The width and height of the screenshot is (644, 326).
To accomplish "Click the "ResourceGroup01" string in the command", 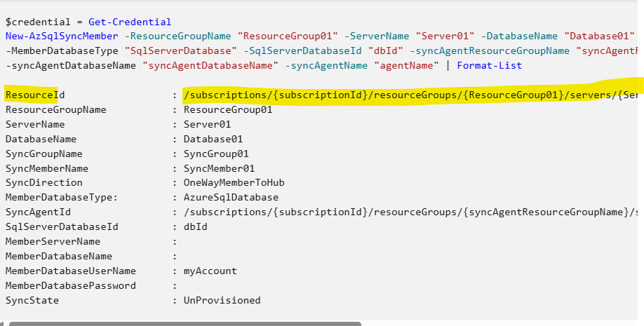I will coord(288,36).
